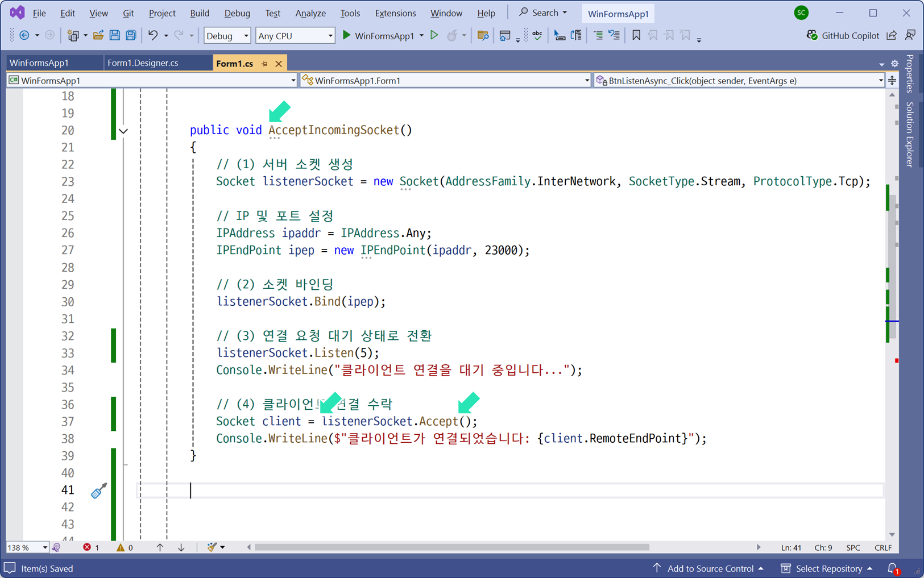Image resolution: width=924 pixels, height=578 pixels.
Task: Open the SC account profile badge
Action: click(801, 13)
